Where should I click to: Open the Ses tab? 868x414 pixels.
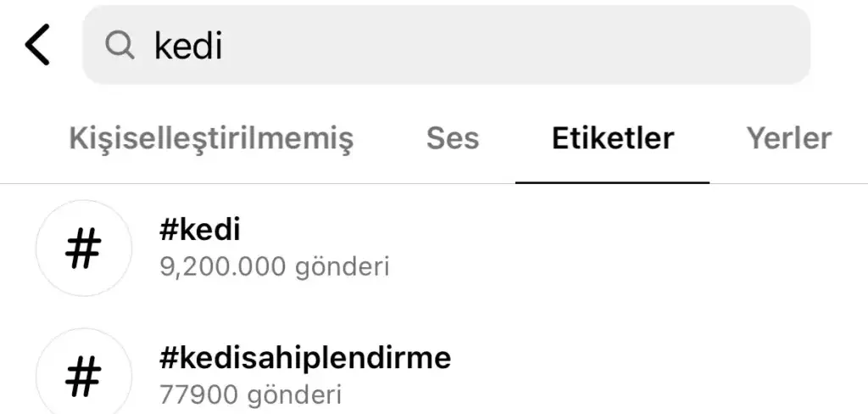click(x=453, y=137)
